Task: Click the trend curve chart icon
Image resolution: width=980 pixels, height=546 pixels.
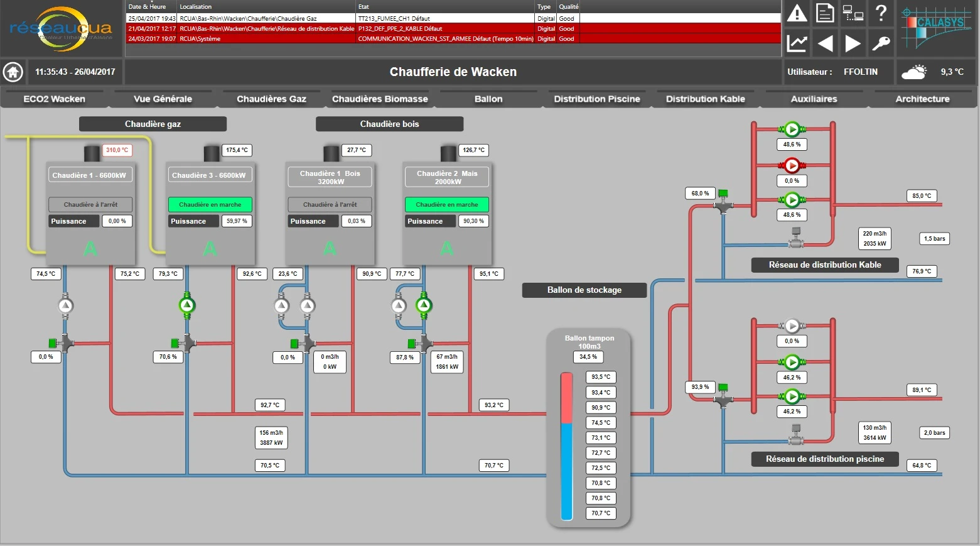Action: point(797,43)
